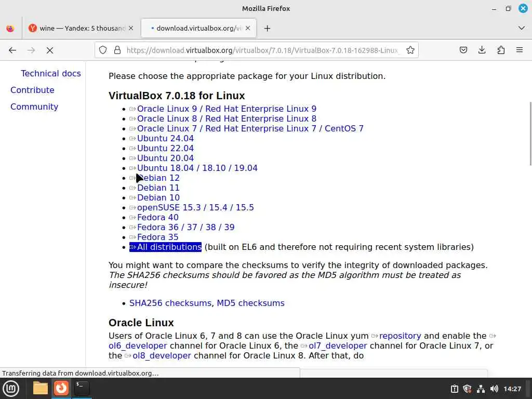Open the extensions puzzle icon

(501, 50)
